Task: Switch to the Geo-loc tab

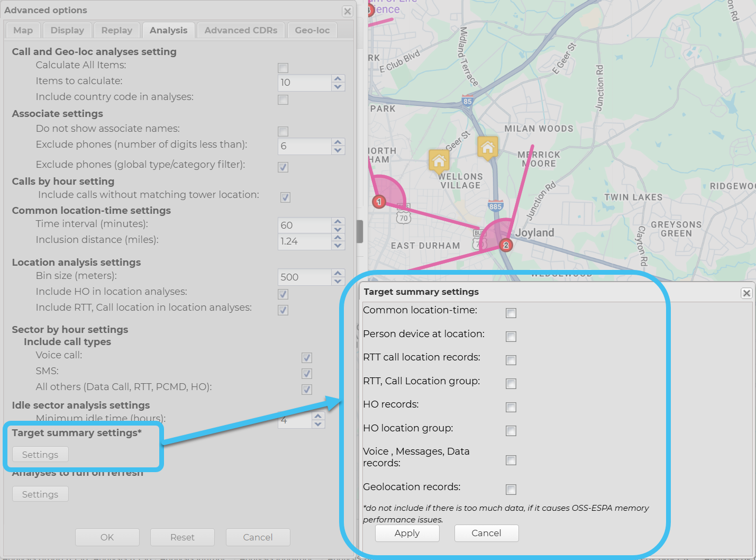Action: tap(312, 30)
